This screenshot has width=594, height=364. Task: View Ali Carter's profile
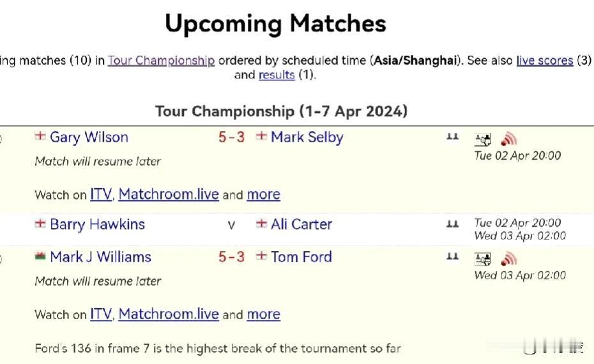pyautogui.click(x=301, y=224)
